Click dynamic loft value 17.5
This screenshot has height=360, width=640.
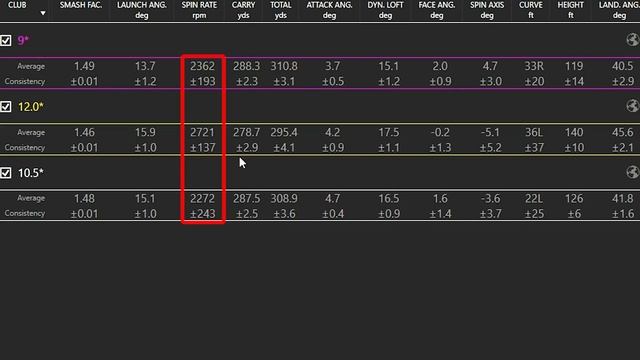click(x=389, y=132)
